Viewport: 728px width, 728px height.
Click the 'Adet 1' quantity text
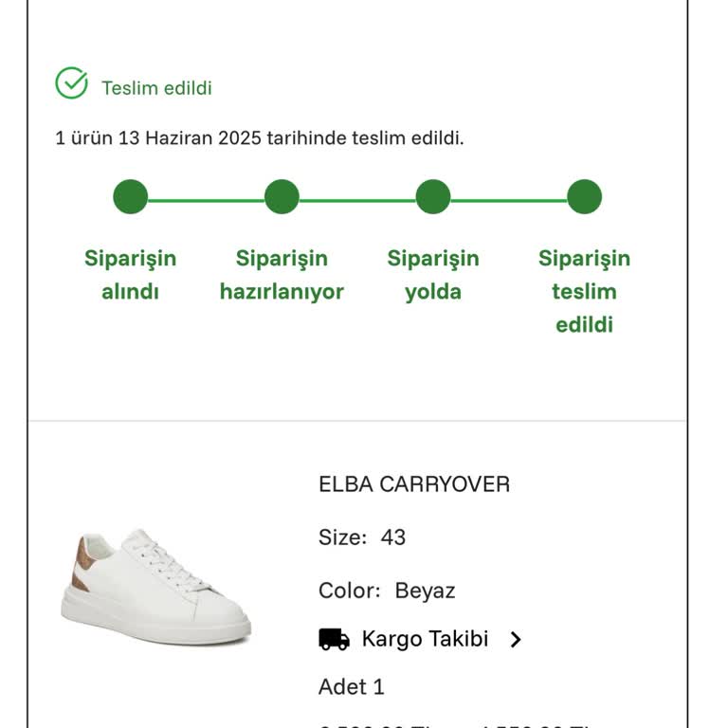point(352,686)
